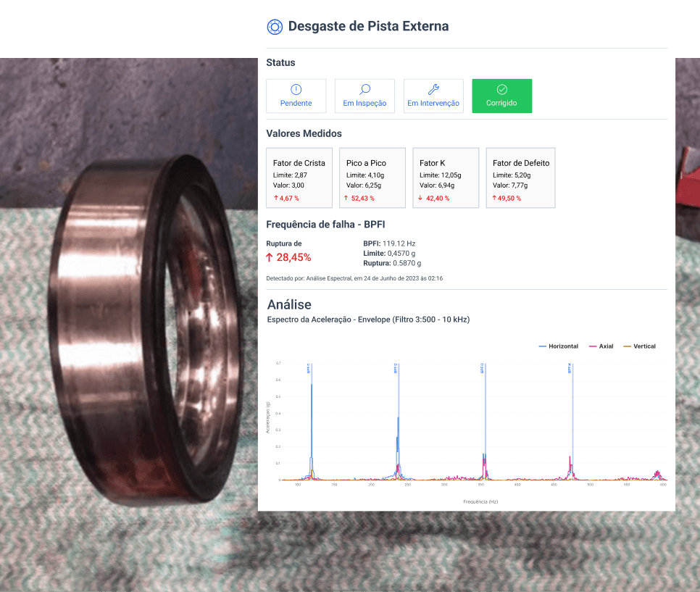Select the wrench icon on Em Intervenção
This screenshot has width=700, height=592.
(x=433, y=90)
